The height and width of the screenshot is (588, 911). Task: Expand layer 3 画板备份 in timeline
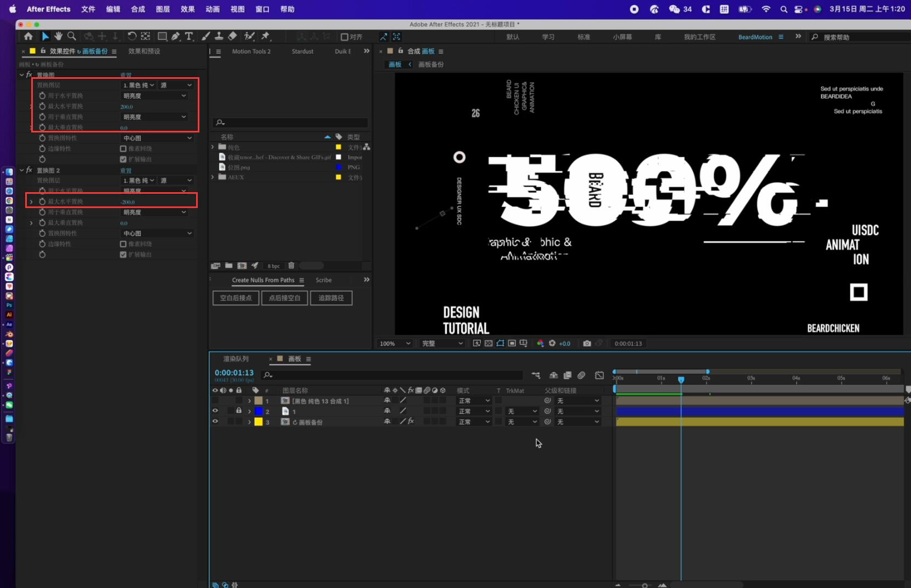(x=249, y=422)
